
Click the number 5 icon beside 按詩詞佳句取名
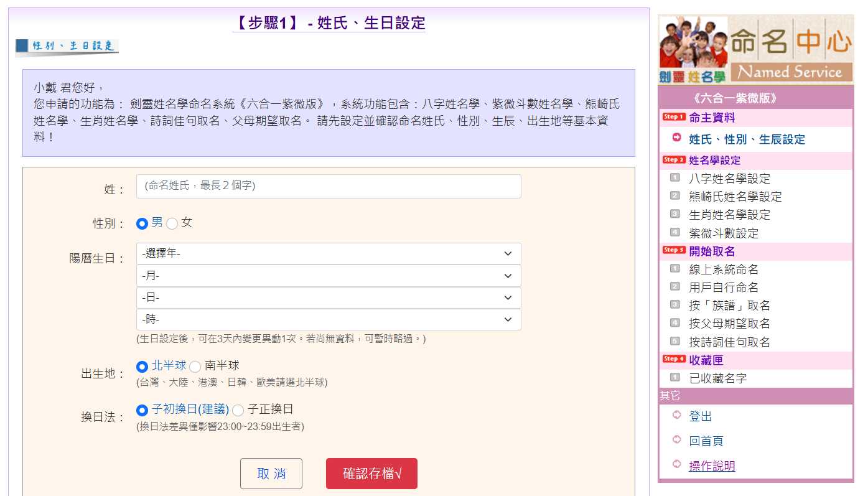pos(675,341)
